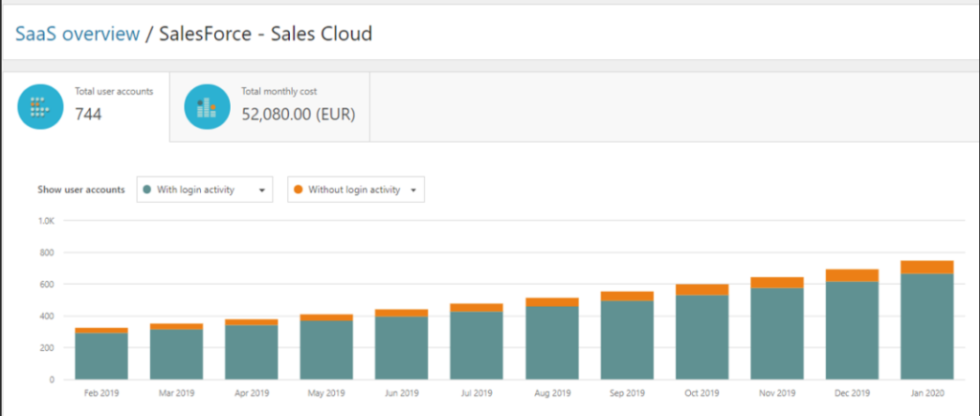Click the Apr 2019 teal bar
Viewport: 980px width, 416px height.
(252, 352)
